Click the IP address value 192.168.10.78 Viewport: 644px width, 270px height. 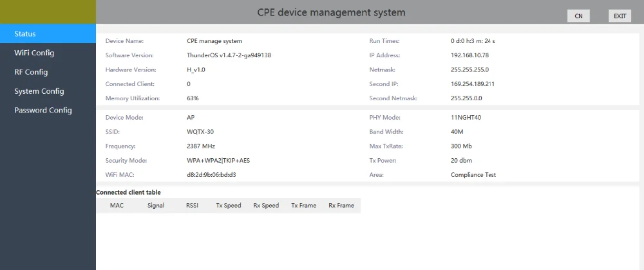[x=469, y=55]
